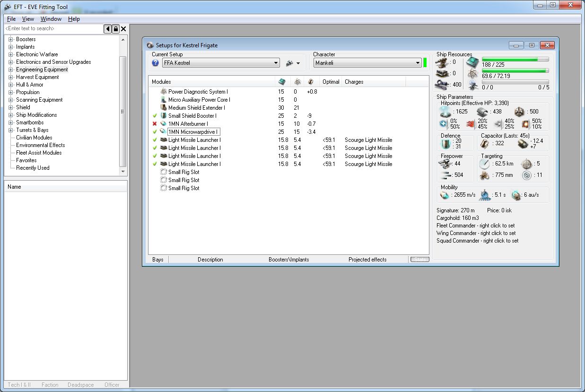This screenshot has width=585, height=392.
Task: Click the shield hitpoints icon showing 1625
Action: 446,112
